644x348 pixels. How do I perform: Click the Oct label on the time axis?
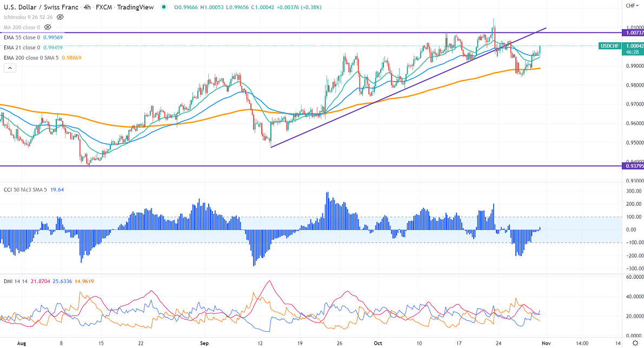point(378,343)
